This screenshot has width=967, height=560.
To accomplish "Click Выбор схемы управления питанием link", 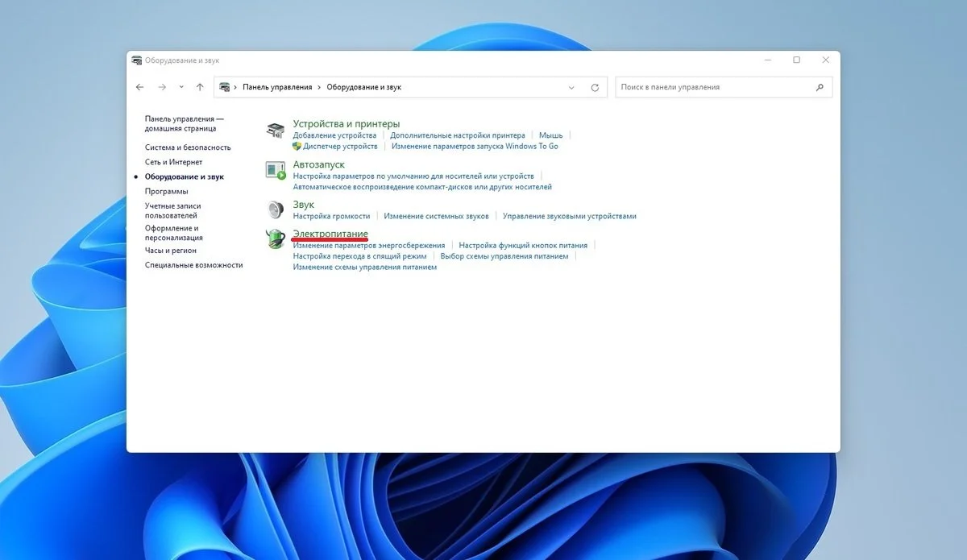I will [504, 256].
